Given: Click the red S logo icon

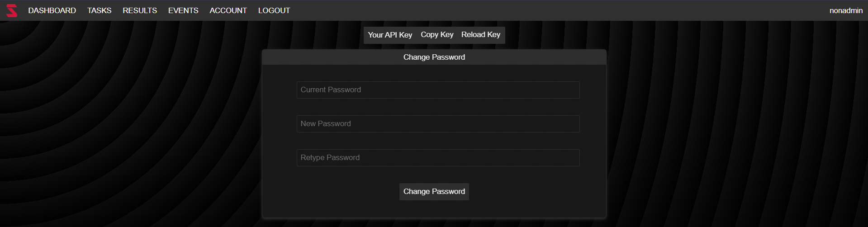Looking at the screenshot, I should (x=11, y=10).
